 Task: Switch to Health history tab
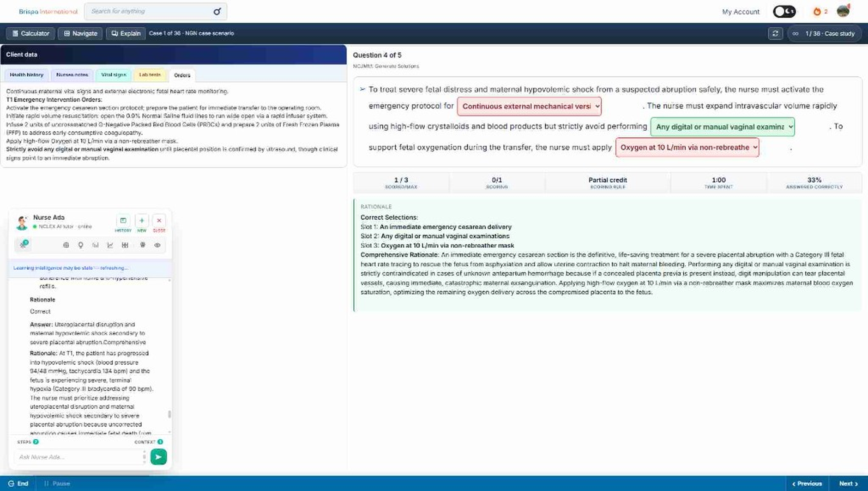tap(26, 75)
